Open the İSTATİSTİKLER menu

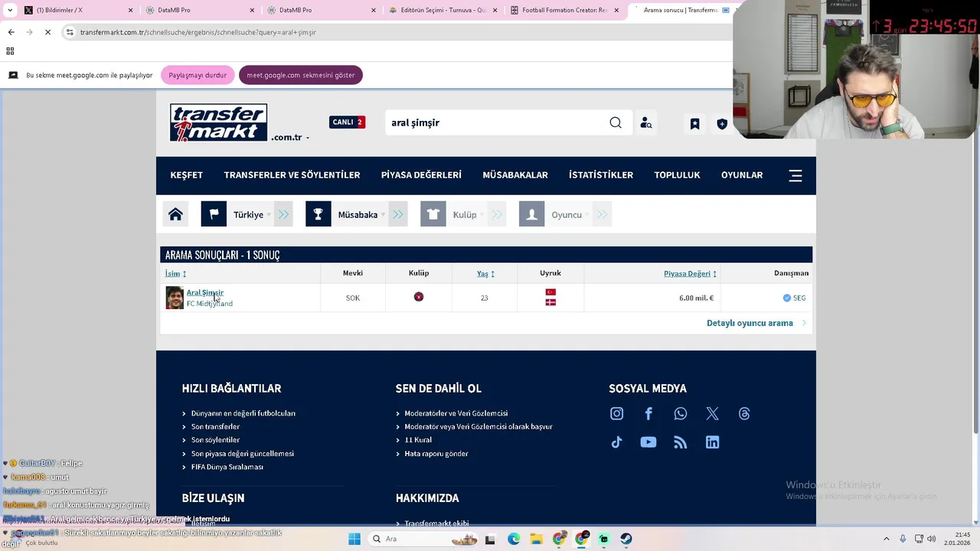pos(601,175)
